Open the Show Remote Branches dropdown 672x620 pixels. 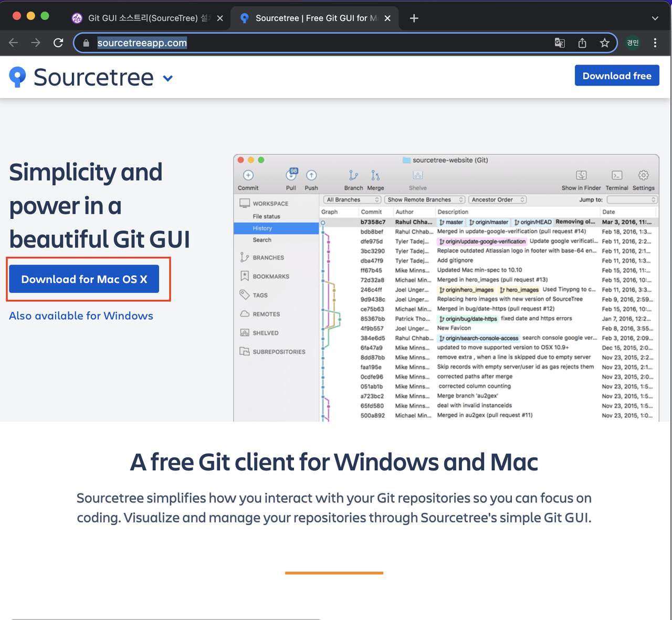(425, 200)
